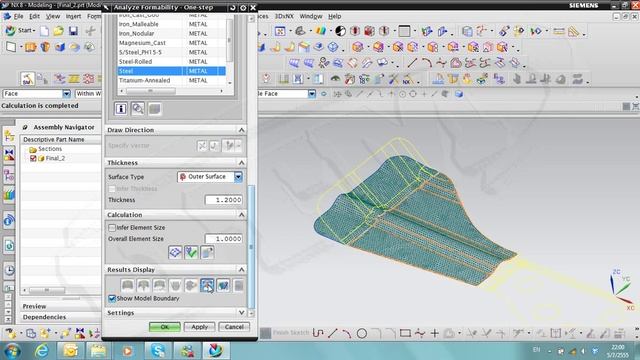Image resolution: width=640 pixels, height=360 pixels.
Task: Click the Apply button
Action: point(200,327)
